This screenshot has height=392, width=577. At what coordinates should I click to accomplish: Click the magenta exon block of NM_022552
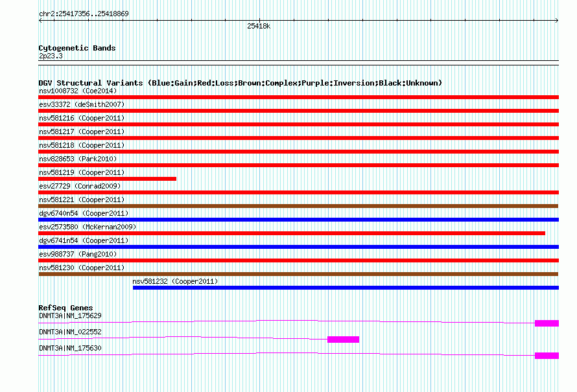point(344,340)
